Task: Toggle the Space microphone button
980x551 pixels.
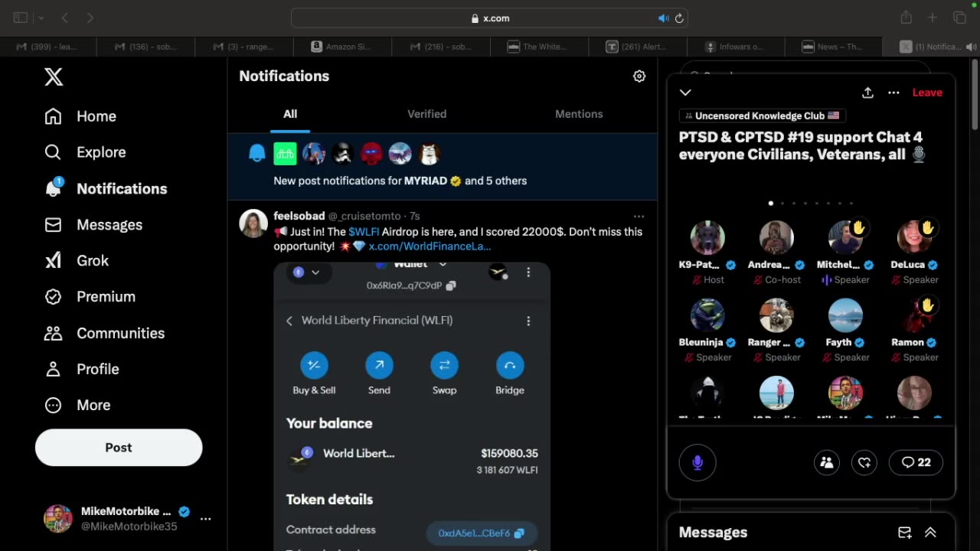Action: tap(697, 462)
